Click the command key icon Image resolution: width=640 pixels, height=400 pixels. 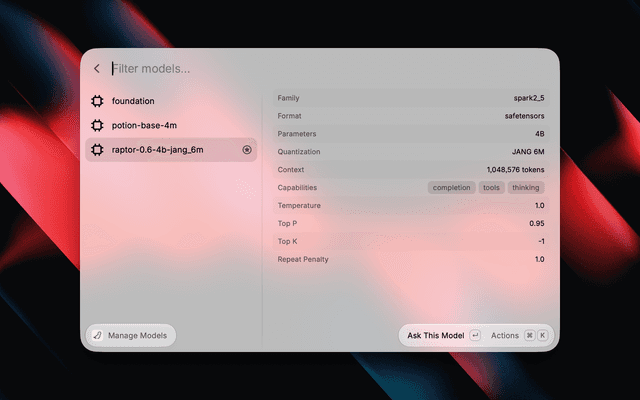pos(529,336)
